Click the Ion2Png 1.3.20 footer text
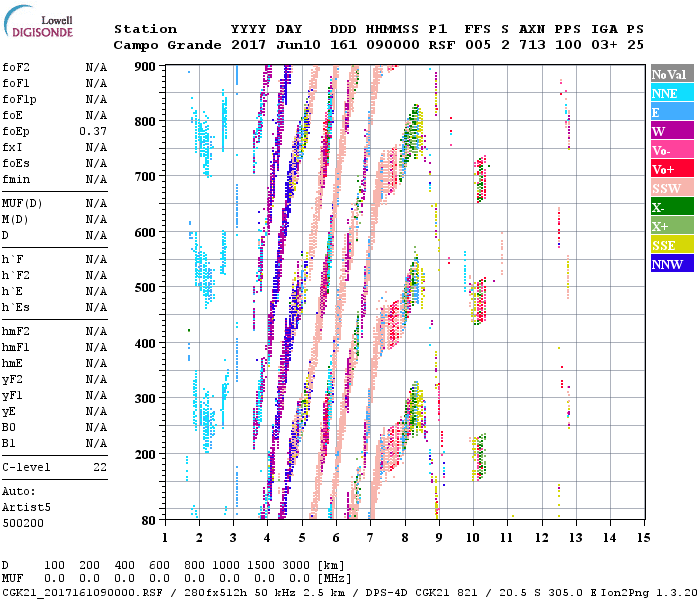This screenshot has width=700, height=600. tap(649, 593)
